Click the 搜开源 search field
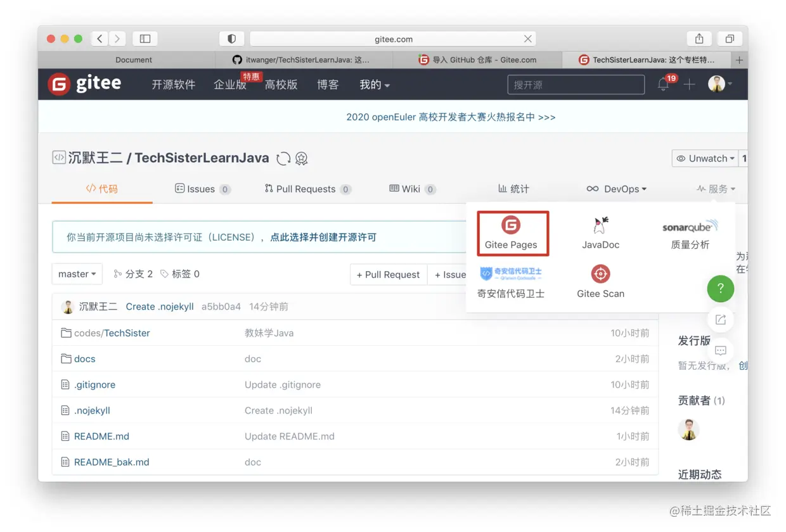This screenshot has height=532, width=786. pyautogui.click(x=576, y=85)
